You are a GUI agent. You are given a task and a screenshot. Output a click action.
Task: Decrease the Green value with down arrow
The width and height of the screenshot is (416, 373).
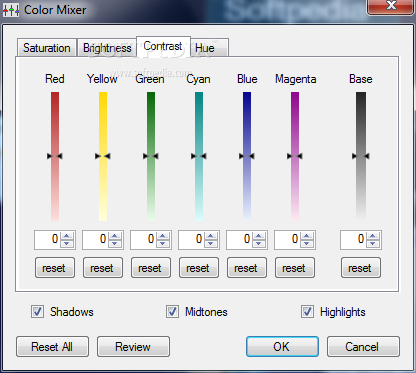pos(163,243)
